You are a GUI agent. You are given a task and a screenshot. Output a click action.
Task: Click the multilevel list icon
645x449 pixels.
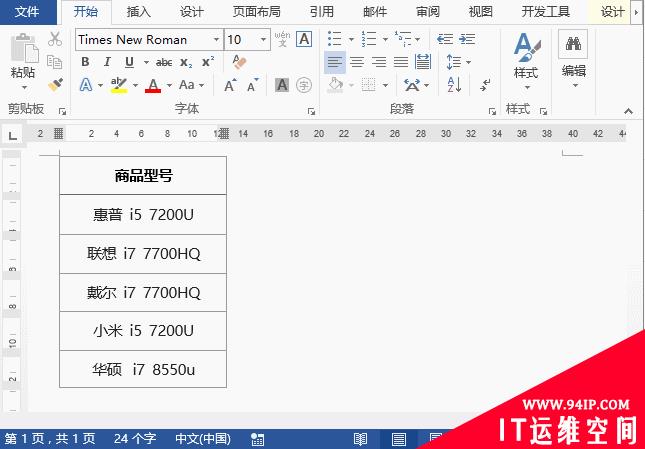(x=403, y=39)
